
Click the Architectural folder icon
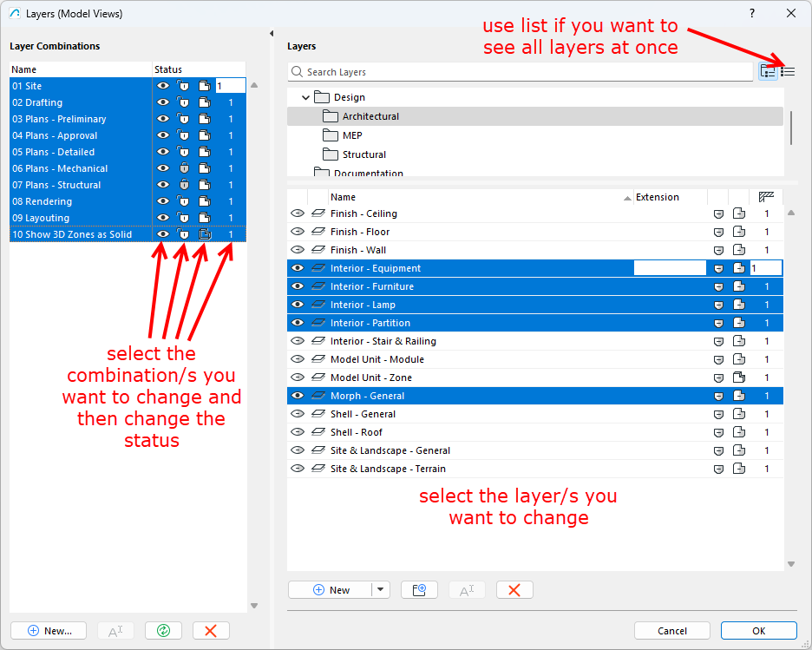[330, 116]
